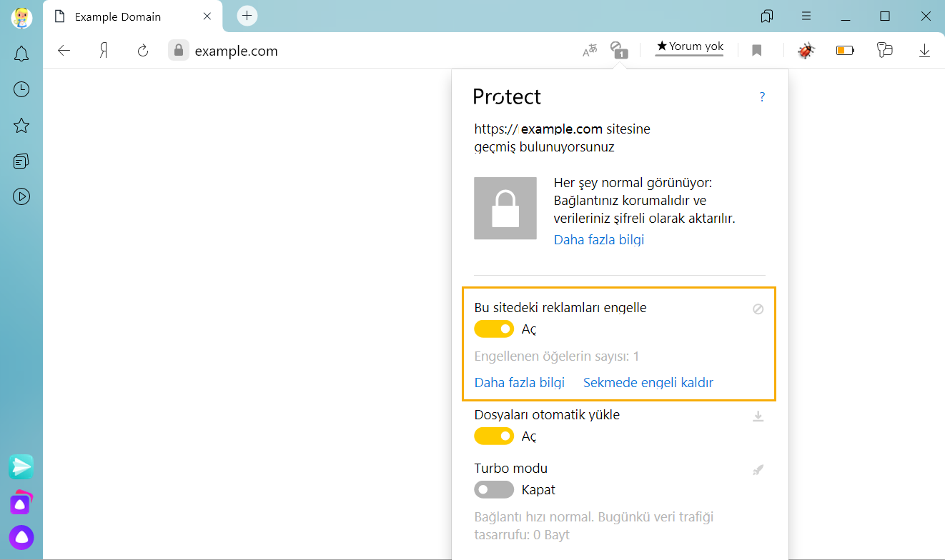Image resolution: width=945 pixels, height=560 pixels.
Task: Launch the messenger paper-plane app icon
Action: point(21,466)
